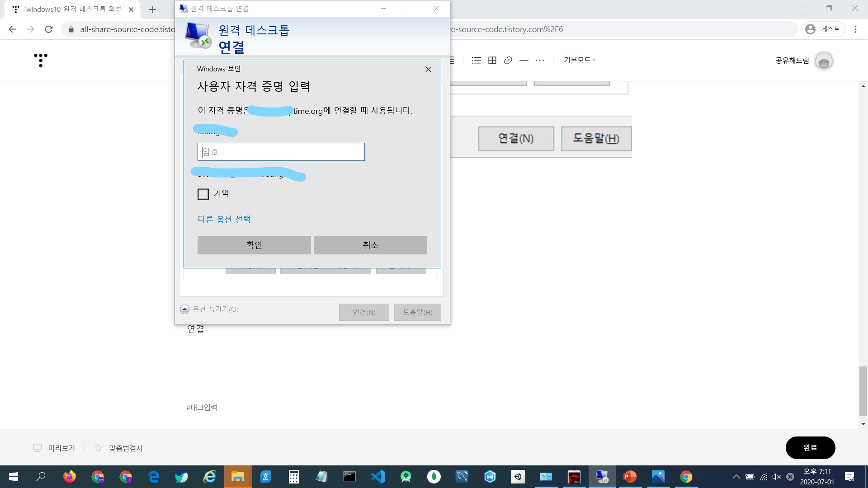Click the page vertical scrollbar thumb

coord(863,391)
